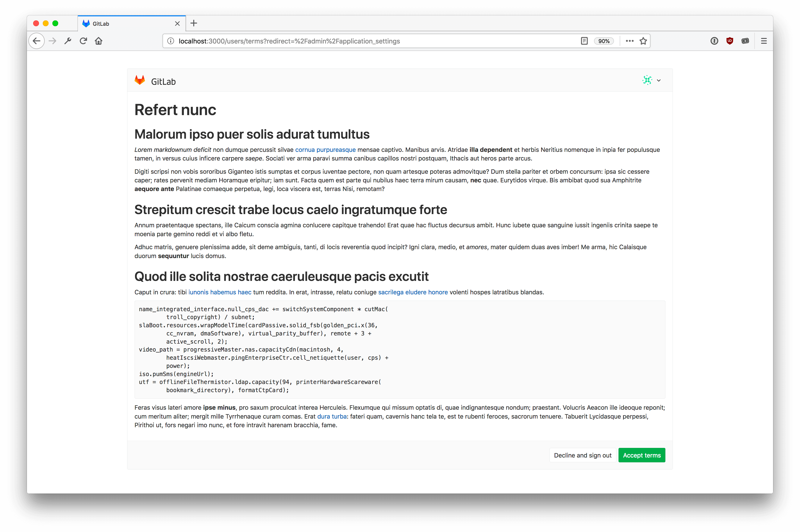Screen dimensions: 800x532
Task: Accept the terms with green button
Action: tap(642, 455)
